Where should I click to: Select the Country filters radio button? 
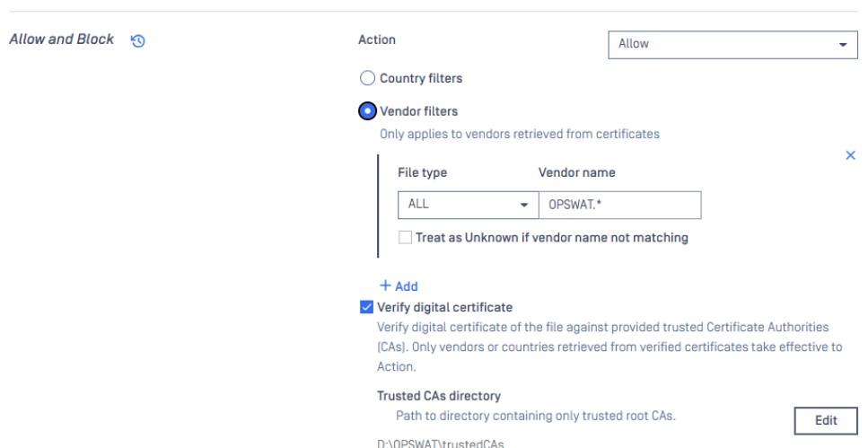pos(367,78)
